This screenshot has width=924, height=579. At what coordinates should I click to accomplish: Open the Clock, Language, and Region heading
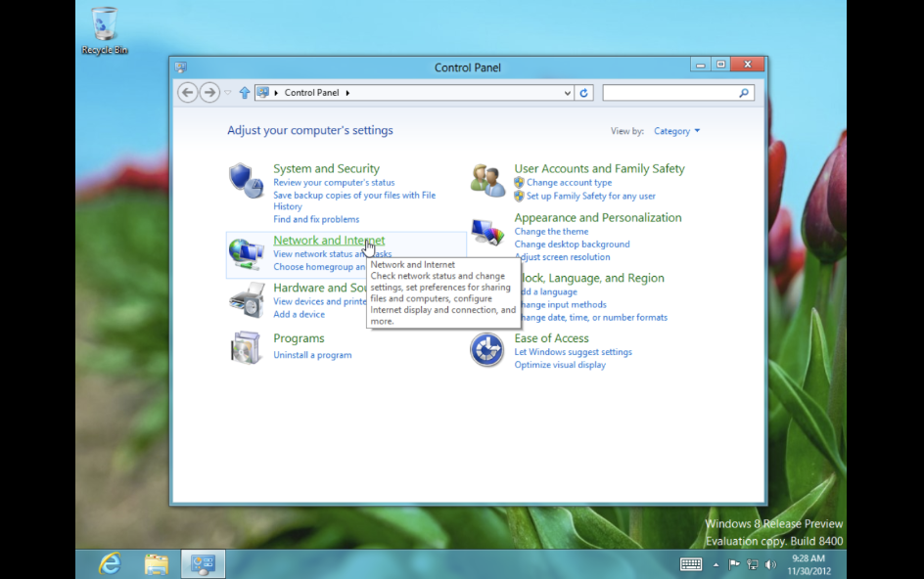[592, 278]
